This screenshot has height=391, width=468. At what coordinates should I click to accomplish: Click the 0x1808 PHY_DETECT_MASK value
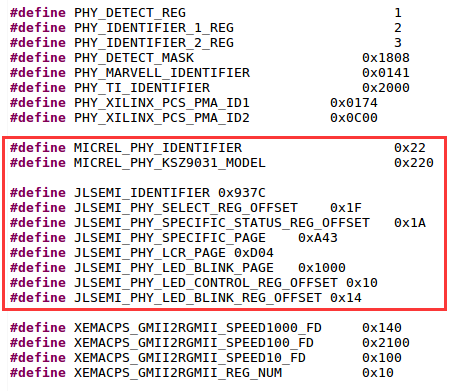[386, 58]
